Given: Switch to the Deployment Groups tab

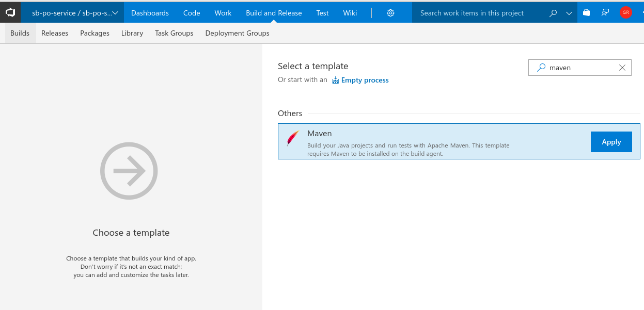Looking at the screenshot, I should (x=238, y=33).
